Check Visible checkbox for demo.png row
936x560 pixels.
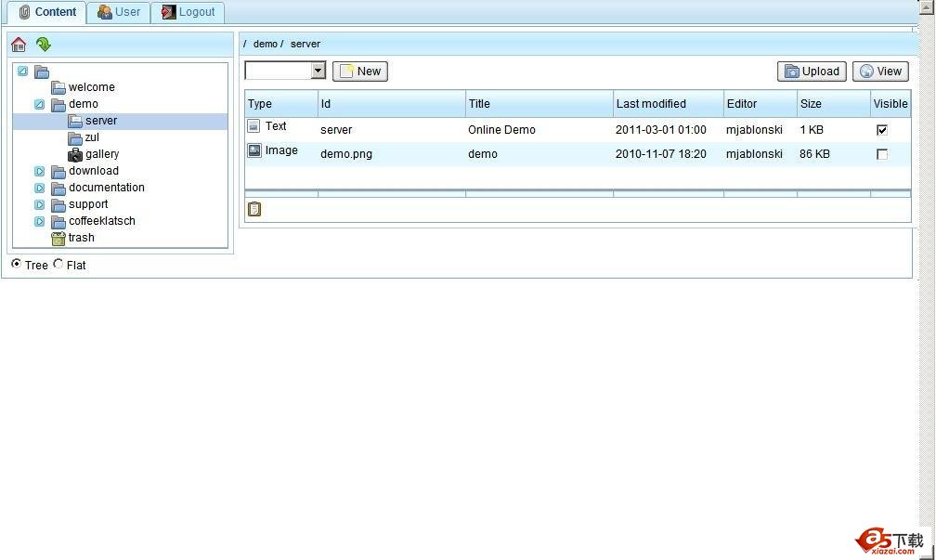[x=881, y=154]
